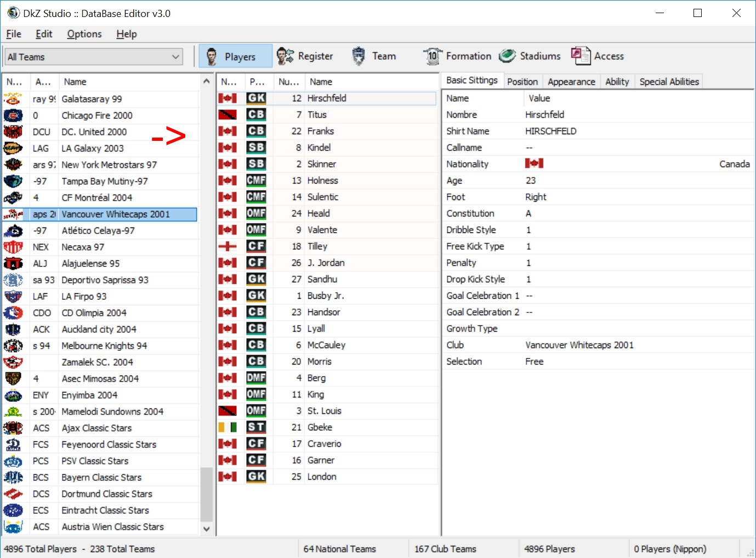756x558 pixels.
Task: Click the Shirt Name value HIRSCHFELD
Action: [x=551, y=131]
